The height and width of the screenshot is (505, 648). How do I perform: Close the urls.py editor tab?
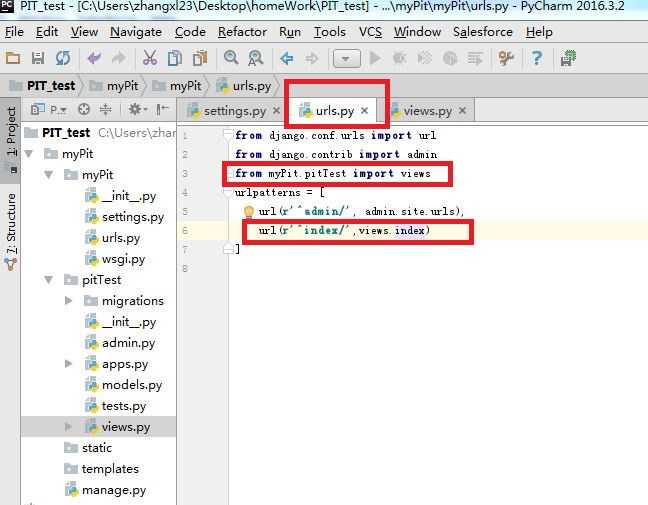coord(364,111)
